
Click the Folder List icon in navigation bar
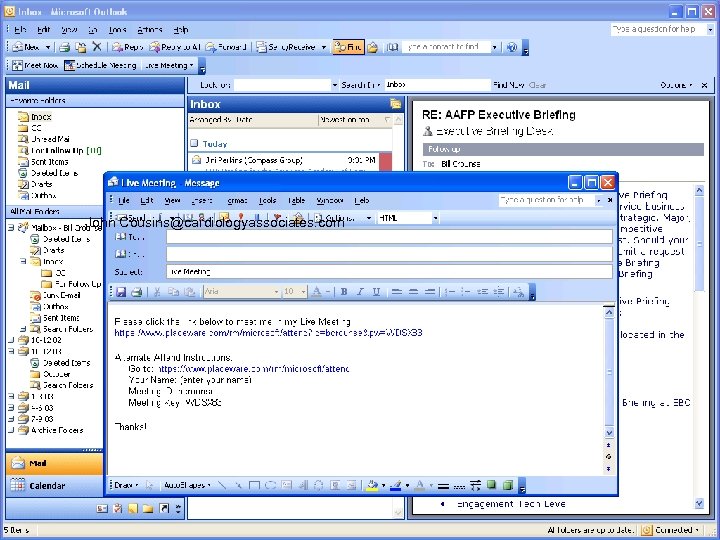point(148,508)
